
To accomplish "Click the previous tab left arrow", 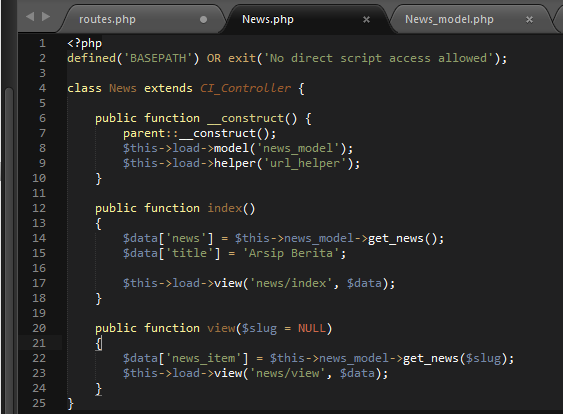I will click(31, 16).
